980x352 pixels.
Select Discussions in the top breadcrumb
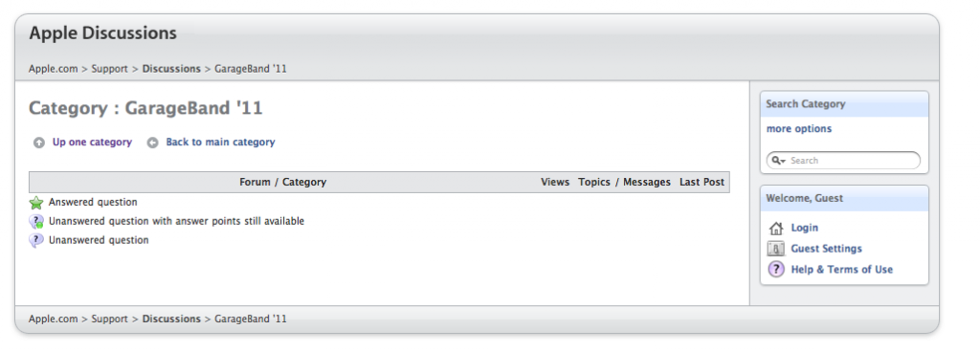(171, 69)
